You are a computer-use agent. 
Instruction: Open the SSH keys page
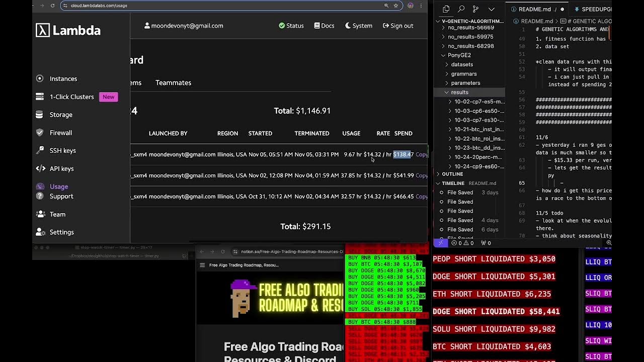62,150
